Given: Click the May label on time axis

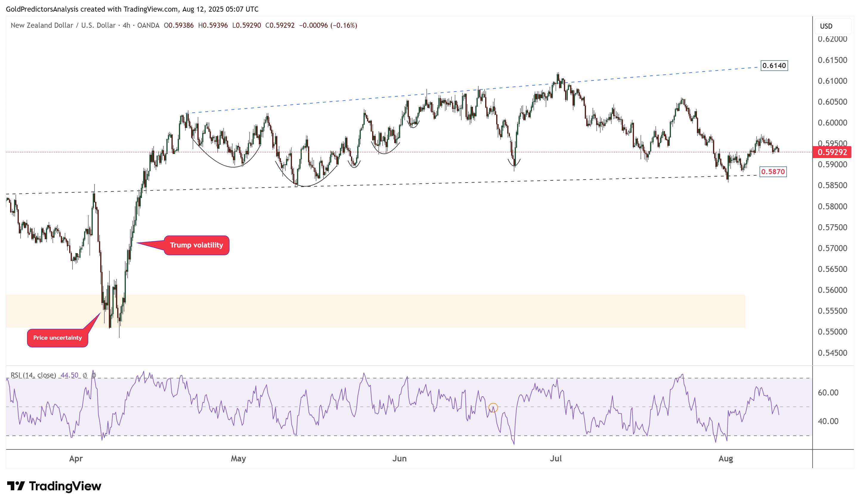Looking at the screenshot, I should pos(238,459).
